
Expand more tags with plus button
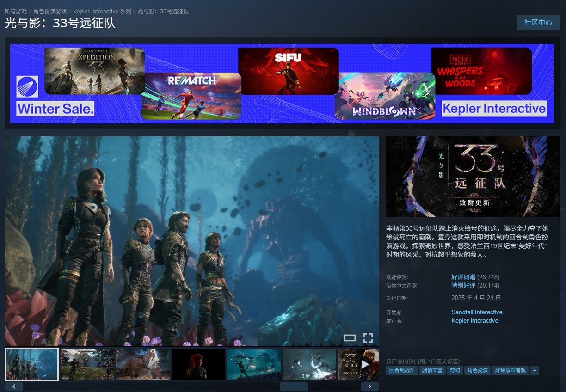(535, 371)
